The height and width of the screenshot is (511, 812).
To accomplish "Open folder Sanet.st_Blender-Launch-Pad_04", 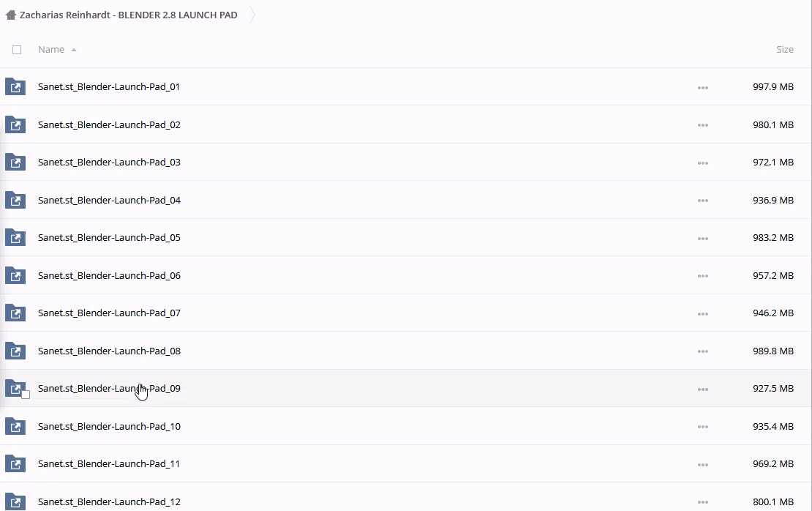I will click(x=109, y=200).
